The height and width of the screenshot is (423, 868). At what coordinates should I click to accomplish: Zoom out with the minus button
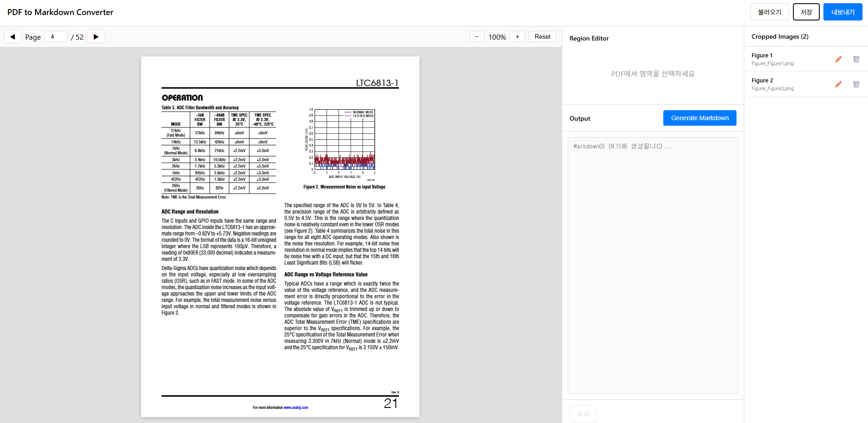pos(477,37)
